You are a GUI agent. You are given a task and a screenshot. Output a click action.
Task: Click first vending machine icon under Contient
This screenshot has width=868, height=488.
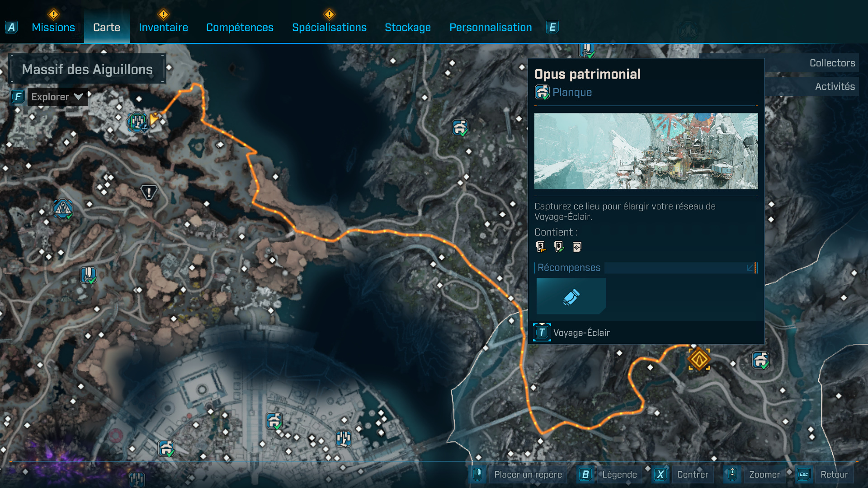[541, 246]
